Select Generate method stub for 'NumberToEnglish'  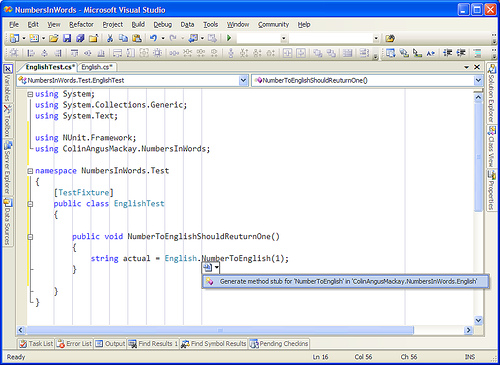pos(345,281)
